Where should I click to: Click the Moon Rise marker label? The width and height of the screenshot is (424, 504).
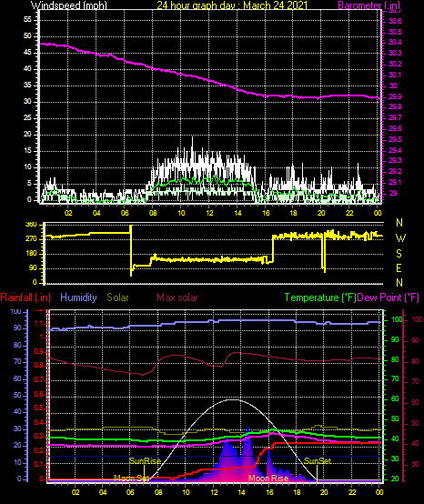pyautogui.click(x=268, y=479)
